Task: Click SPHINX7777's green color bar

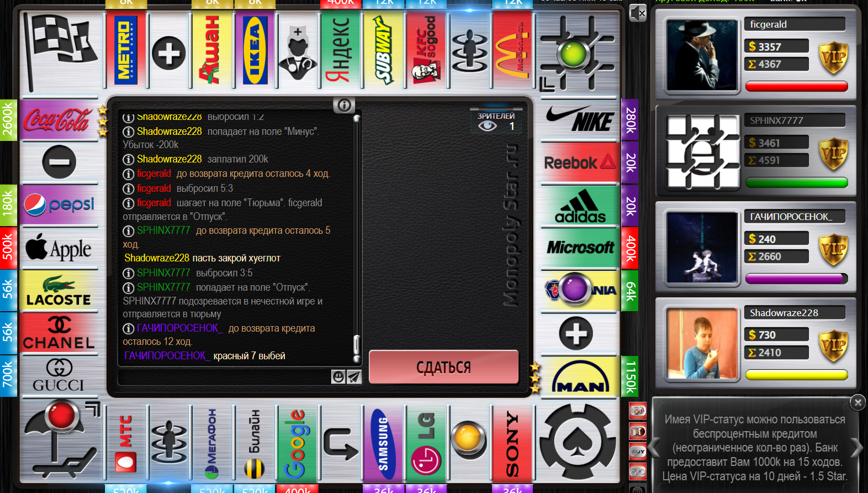Action: point(796,182)
